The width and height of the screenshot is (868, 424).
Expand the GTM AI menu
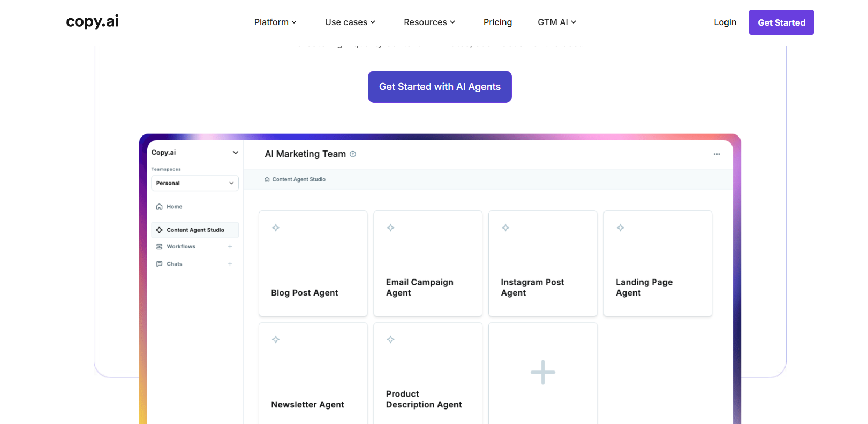click(557, 22)
